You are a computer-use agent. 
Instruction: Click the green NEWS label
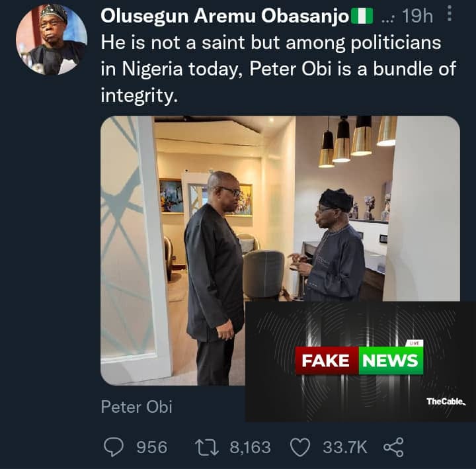coord(391,361)
